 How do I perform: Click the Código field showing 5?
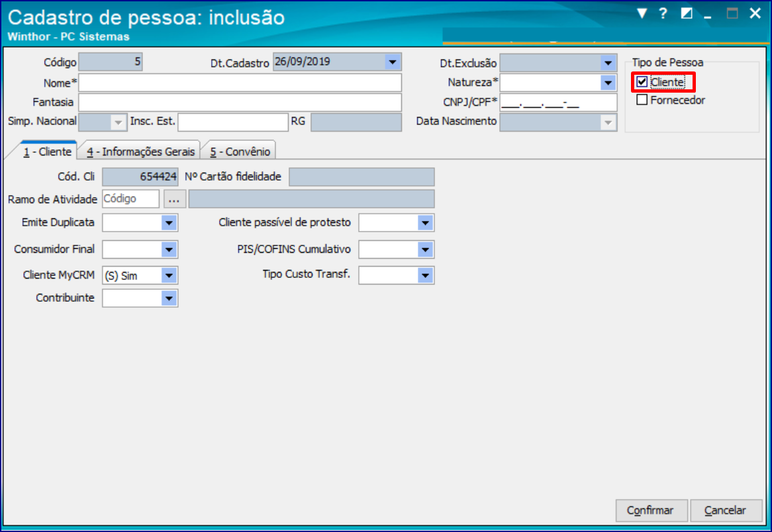(x=111, y=62)
